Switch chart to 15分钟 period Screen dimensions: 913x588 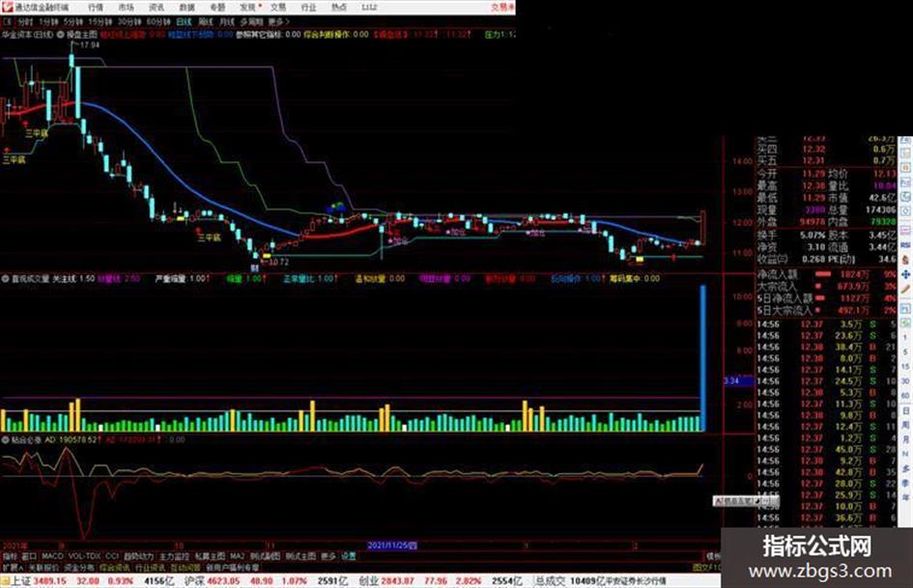[x=100, y=22]
